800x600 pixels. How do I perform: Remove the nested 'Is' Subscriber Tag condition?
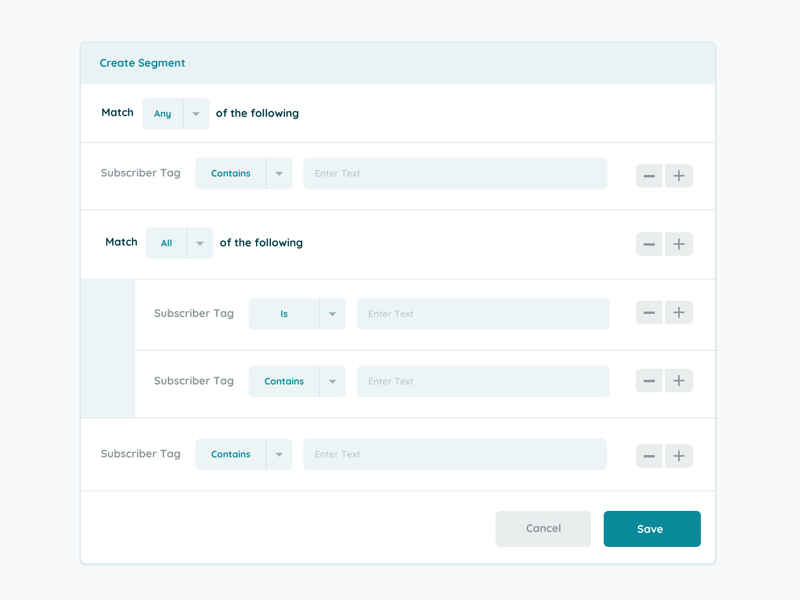(x=649, y=313)
